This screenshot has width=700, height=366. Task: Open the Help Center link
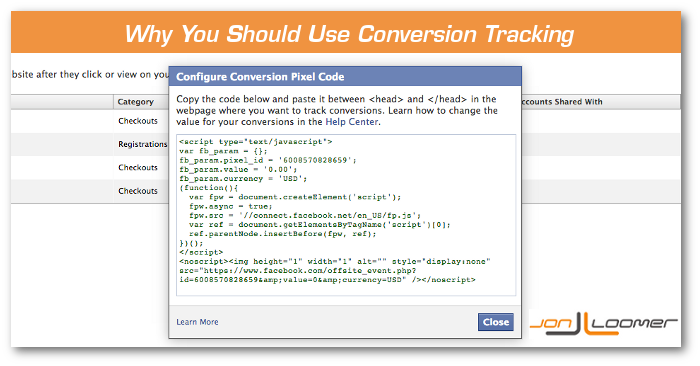[x=352, y=122]
